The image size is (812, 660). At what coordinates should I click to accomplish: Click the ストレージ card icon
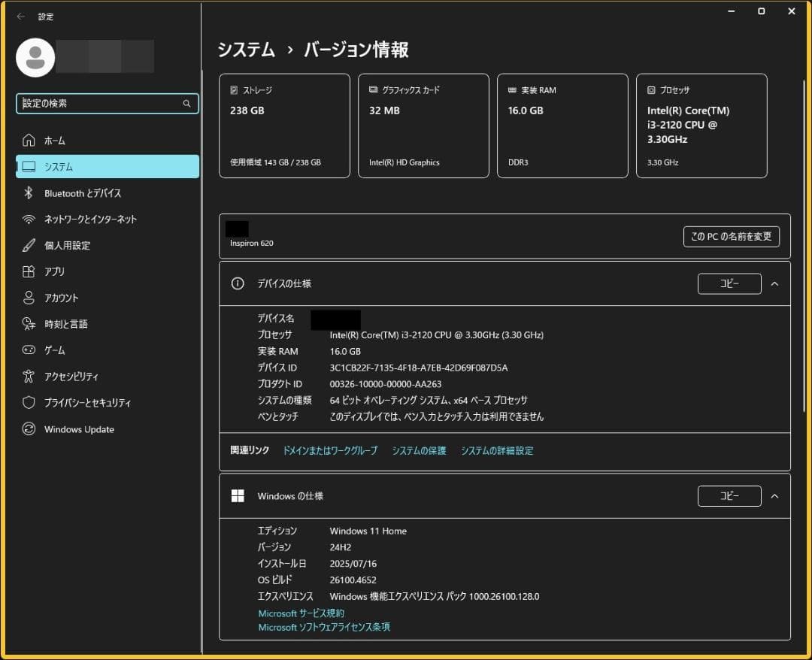click(234, 90)
